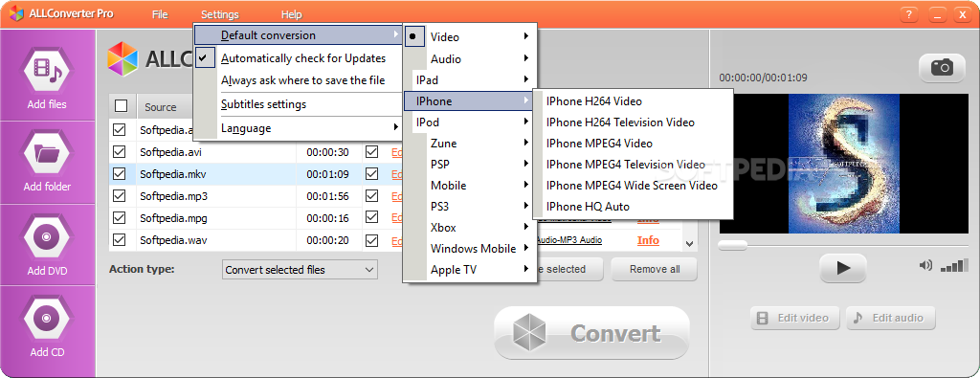The height and width of the screenshot is (378, 980).
Task: Click the ALLConverter Pro title bar logo
Action: [15, 13]
